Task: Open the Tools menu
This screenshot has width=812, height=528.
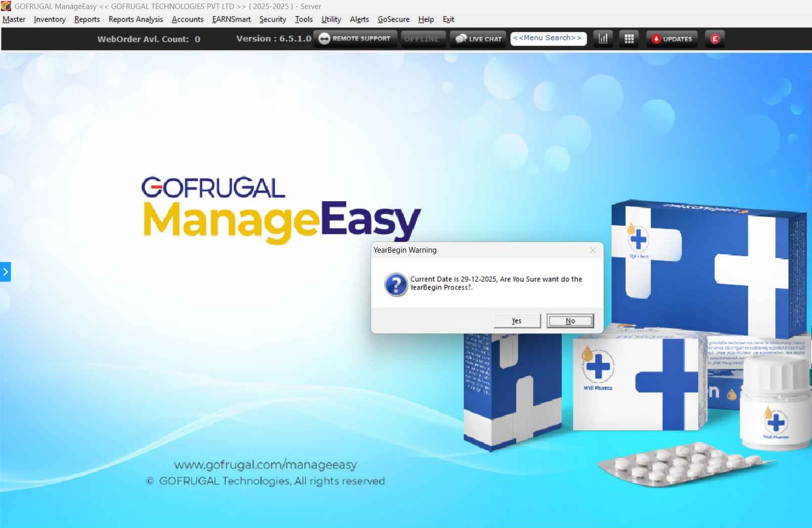Action: [304, 19]
